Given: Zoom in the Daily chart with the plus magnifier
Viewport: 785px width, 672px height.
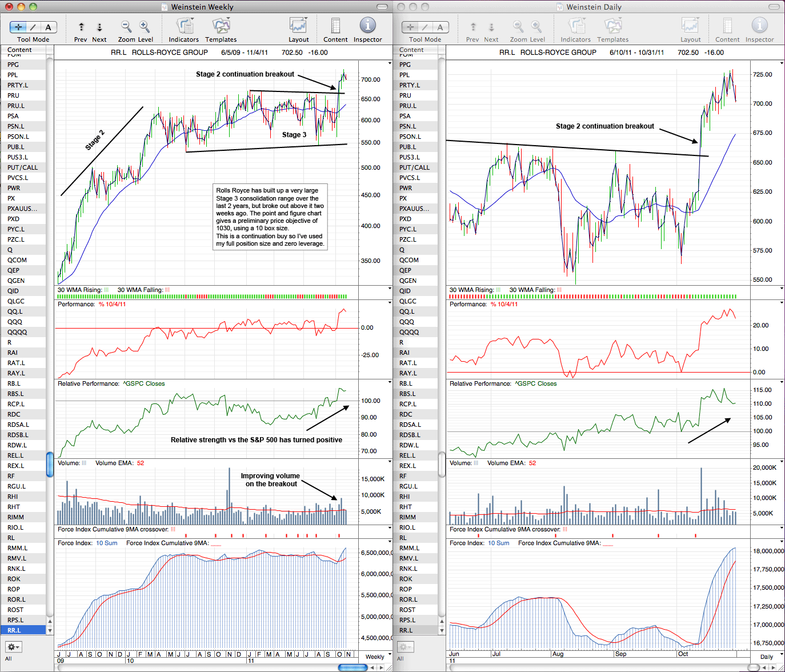Looking at the screenshot, I should pyautogui.click(x=536, y=26).
